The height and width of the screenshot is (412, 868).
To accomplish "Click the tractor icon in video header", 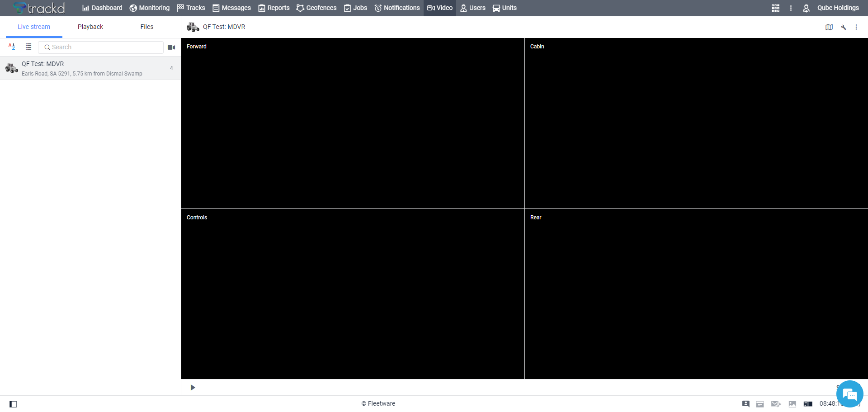I will tap(193, 27).
